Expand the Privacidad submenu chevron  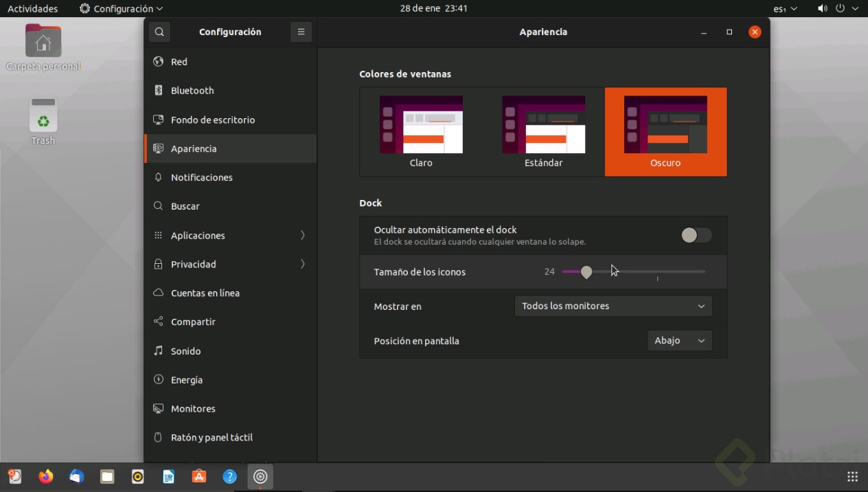pos(303,264)
